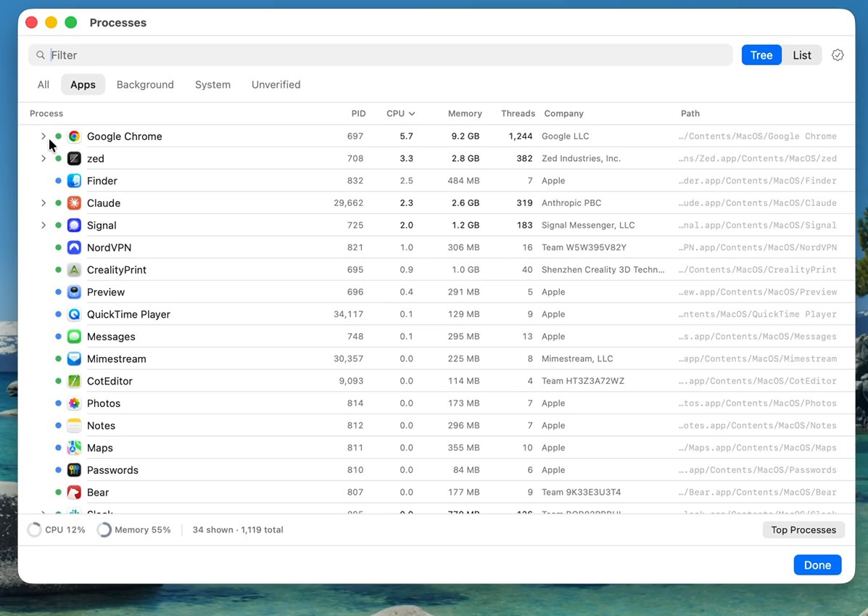Click the '355 MB' memory value for Maps

click(x=463, y=448)
